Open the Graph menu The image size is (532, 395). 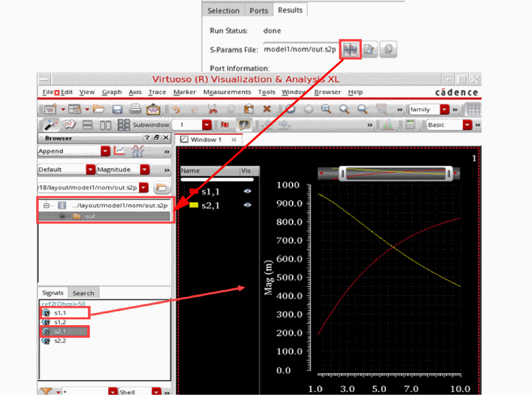pyautogui.click(x=112, y=92)
